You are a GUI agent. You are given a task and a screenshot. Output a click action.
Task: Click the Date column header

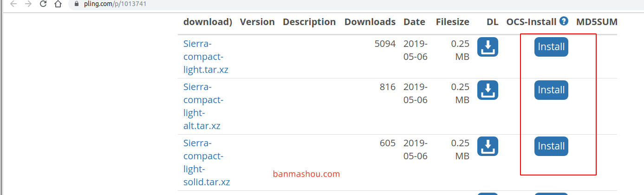(414, 22)
